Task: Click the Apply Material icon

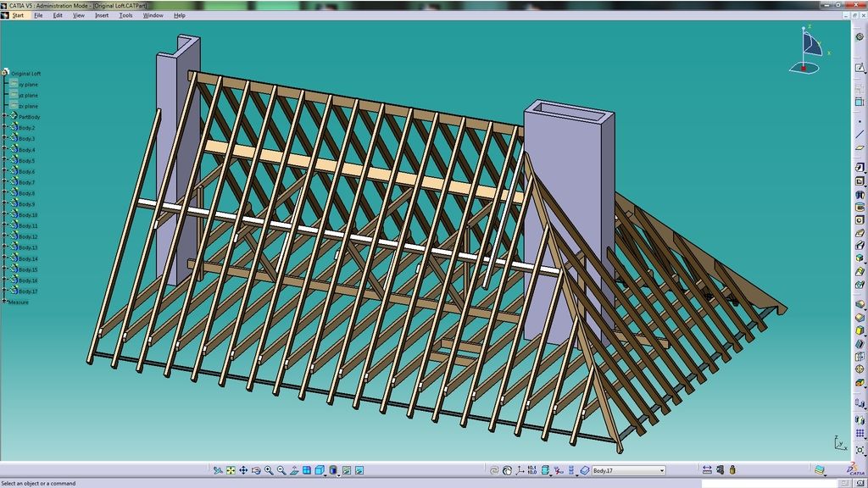Action: (820, 470)
